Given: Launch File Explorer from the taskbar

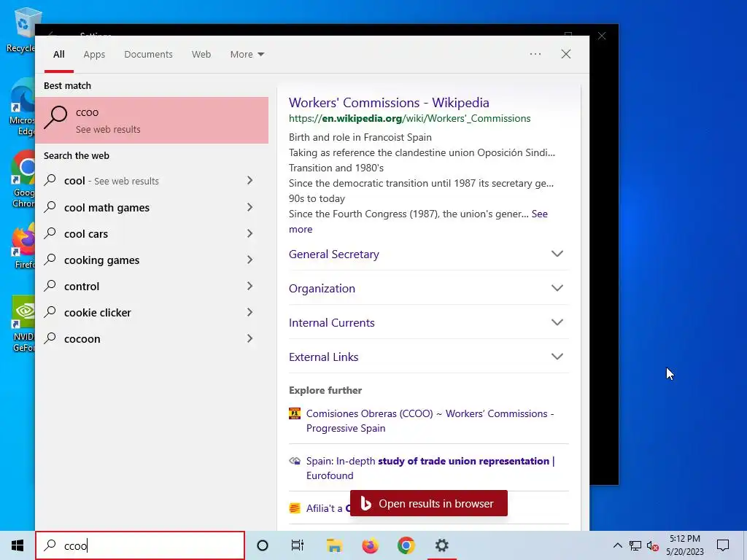Looking at the screenshot, I should [334, 545].
